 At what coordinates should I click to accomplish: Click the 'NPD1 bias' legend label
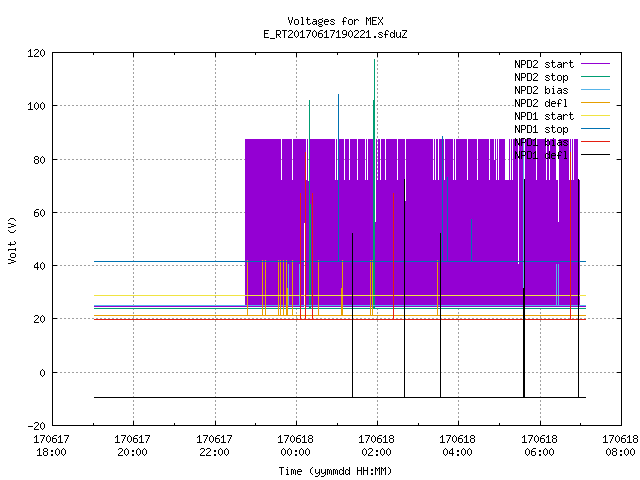[x=541, y=142]
